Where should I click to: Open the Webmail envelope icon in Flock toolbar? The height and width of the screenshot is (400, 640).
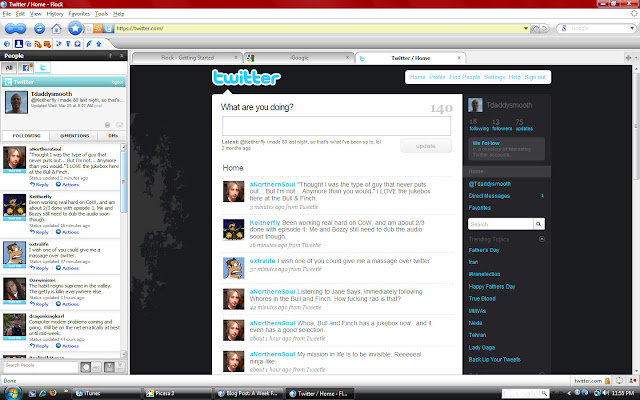(x=47, y=44)
